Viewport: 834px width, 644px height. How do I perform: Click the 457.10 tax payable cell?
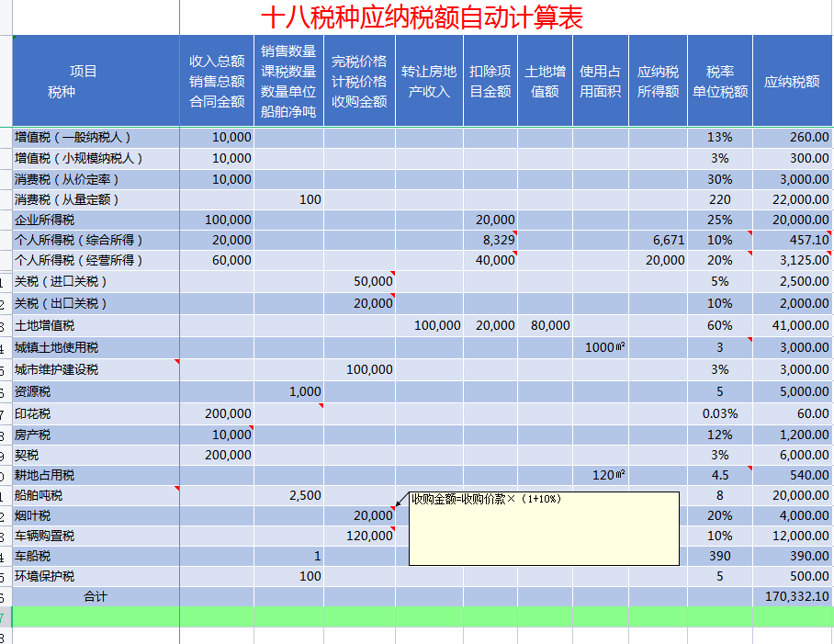click(x=792, y=240)
